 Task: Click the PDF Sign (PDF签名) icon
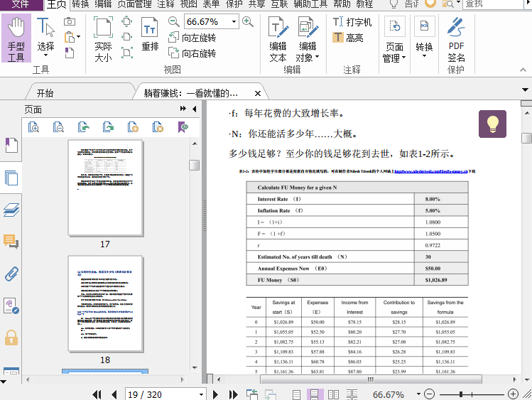click(456, 39)
